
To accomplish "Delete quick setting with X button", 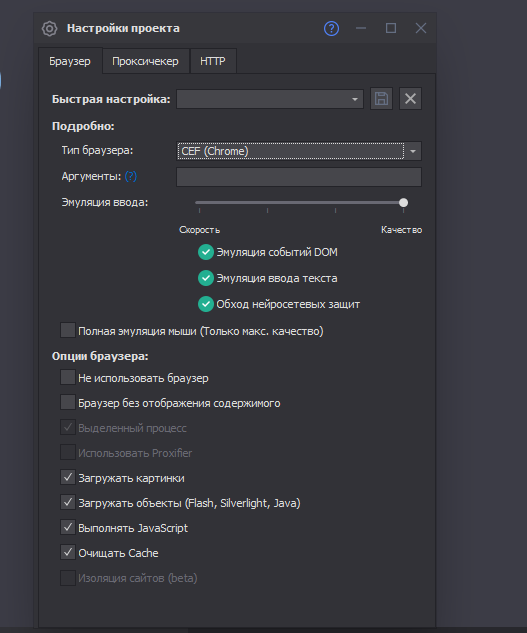I will coord(410,99).
